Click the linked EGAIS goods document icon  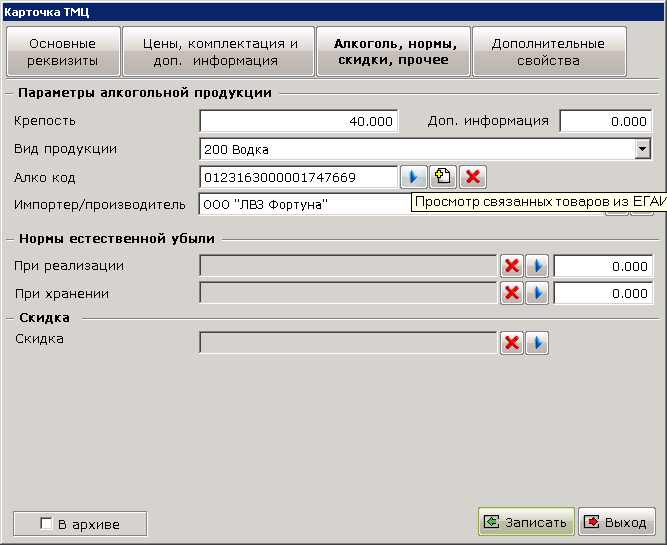click(443, 177)
